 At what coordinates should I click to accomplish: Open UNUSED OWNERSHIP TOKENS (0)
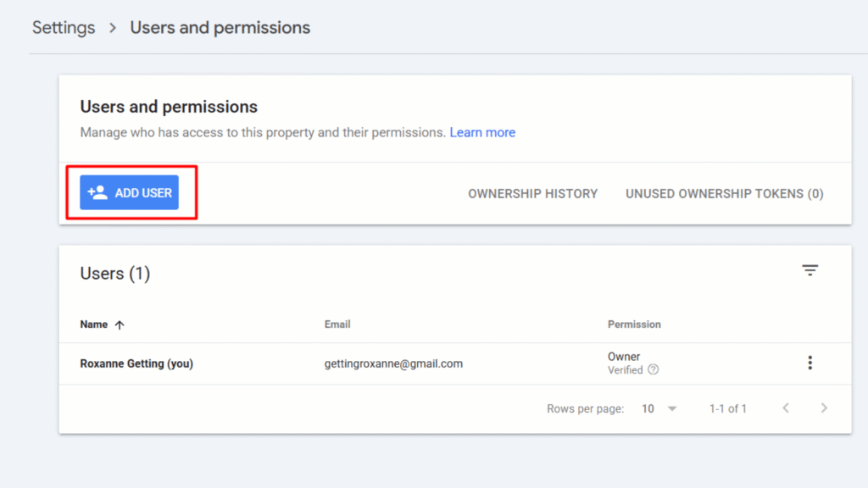point(724,194)
